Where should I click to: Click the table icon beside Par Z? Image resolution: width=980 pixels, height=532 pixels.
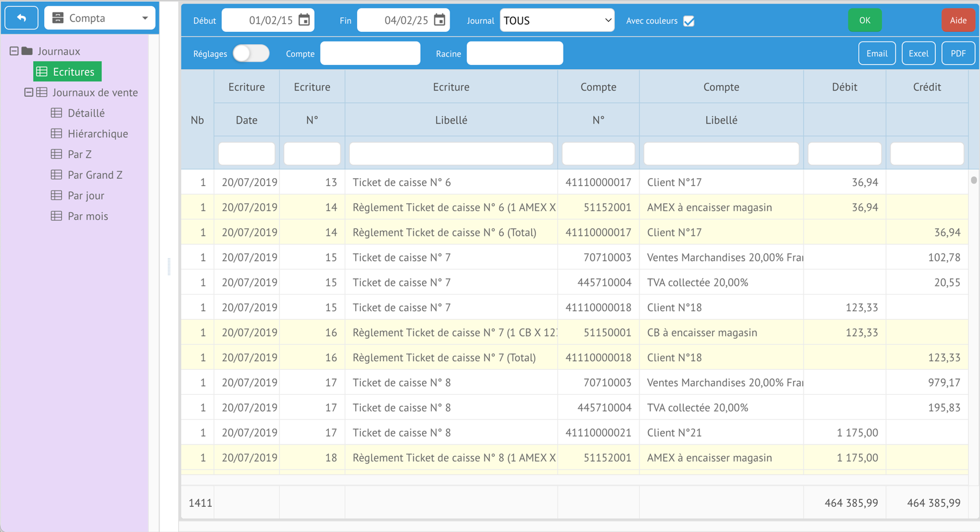(56, 154)
